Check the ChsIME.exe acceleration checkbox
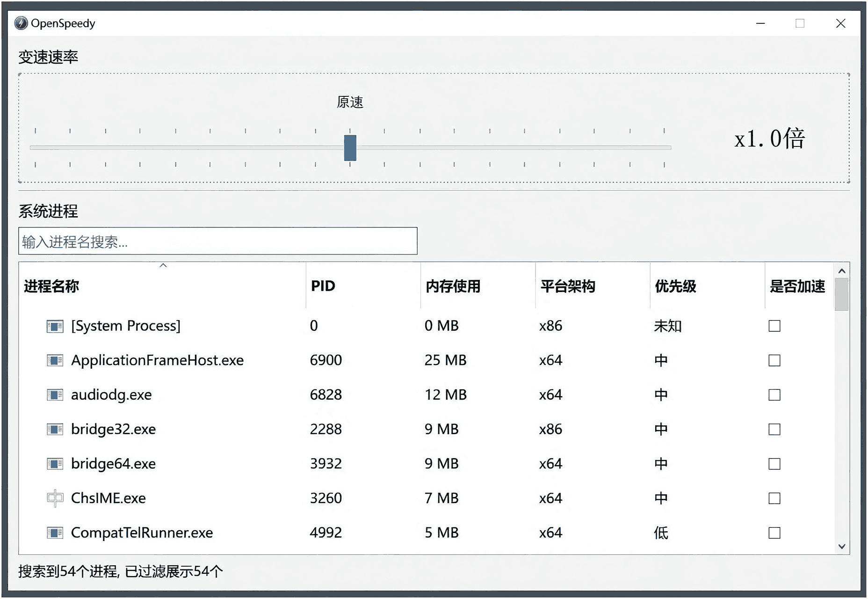Image resolution: width=868 pixels, height=599 pixels. (x=774, y=498)
